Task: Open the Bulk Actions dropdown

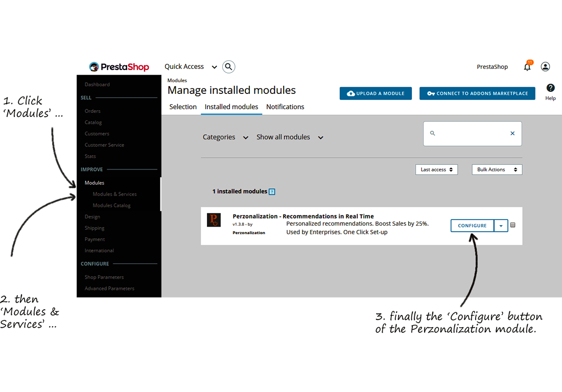Action: click(x=497, y=169)
